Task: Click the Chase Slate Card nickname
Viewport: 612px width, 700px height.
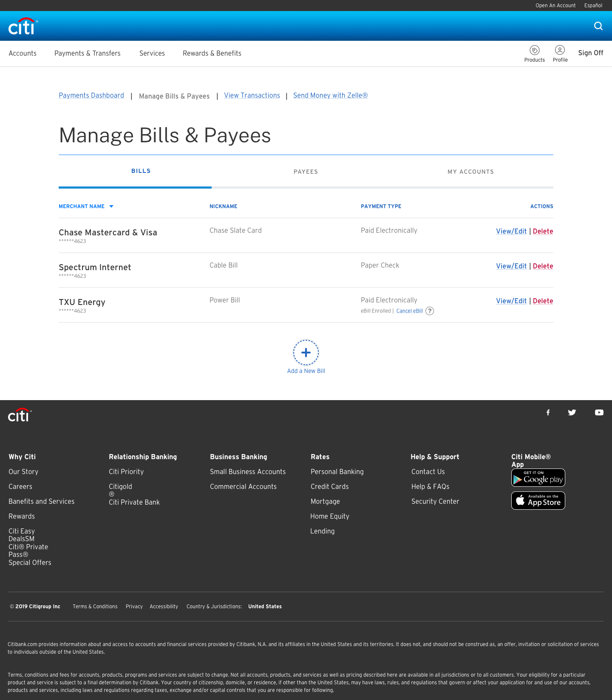Action: [x=235, y=230]
